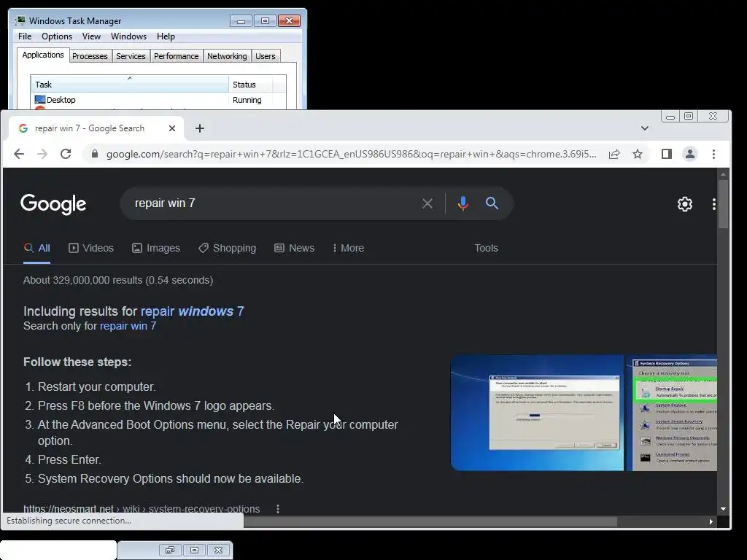The width and height of the screenshot is (747, 560).
Task: Click the Task Manager title bar icon
Action: [x=20, y=20]
